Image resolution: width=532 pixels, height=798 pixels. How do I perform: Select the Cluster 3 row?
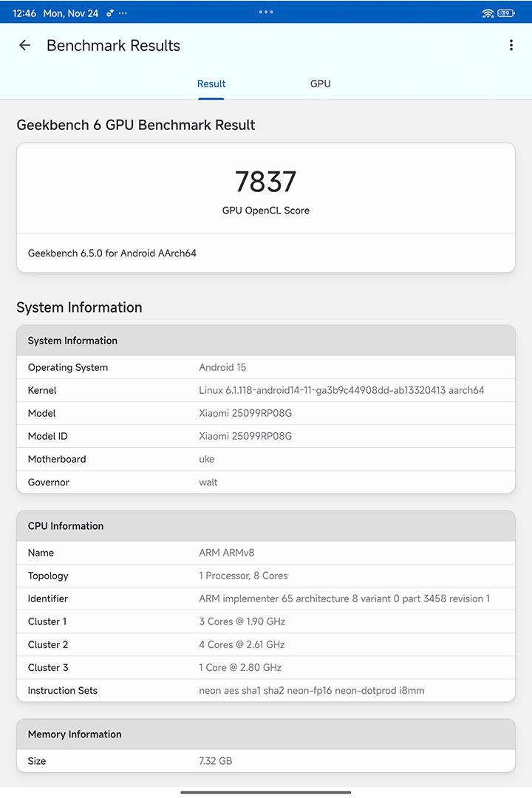click(265, 667)
